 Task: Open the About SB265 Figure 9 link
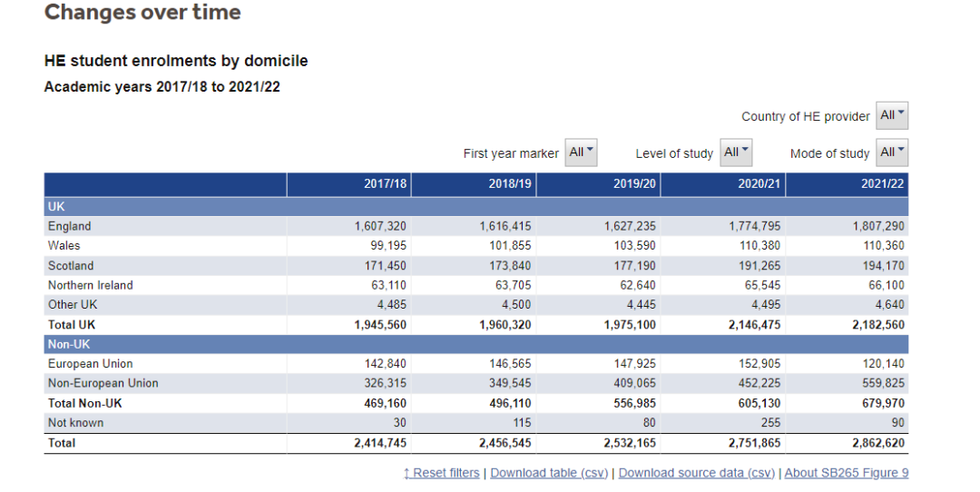[846, 473]
